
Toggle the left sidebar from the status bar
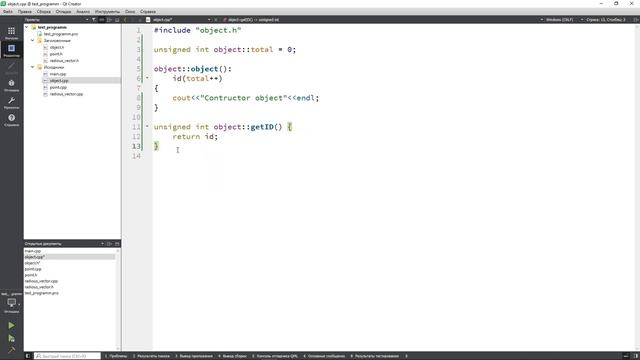28,356
